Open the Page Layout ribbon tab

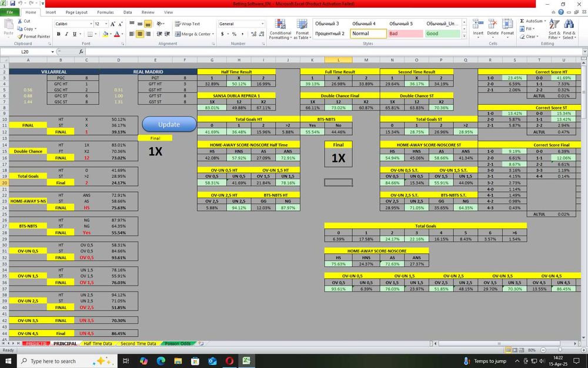[x=76, y=12]
